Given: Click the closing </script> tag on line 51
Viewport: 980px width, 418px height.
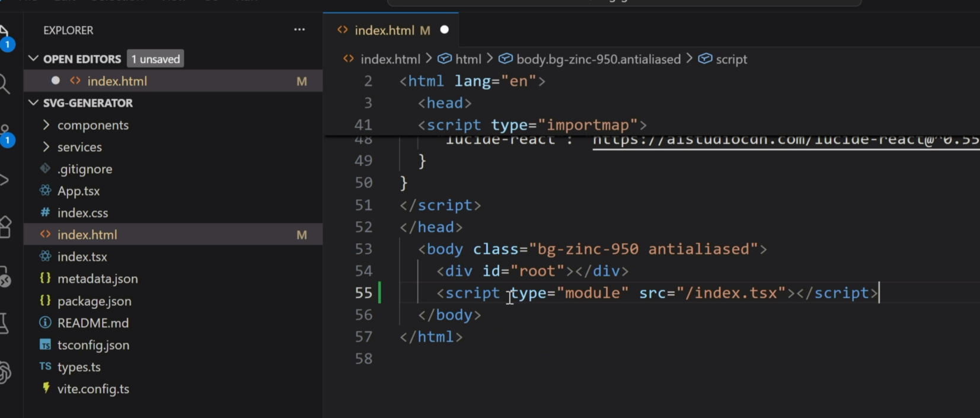Looking at the screenshot, I should 440,205.
